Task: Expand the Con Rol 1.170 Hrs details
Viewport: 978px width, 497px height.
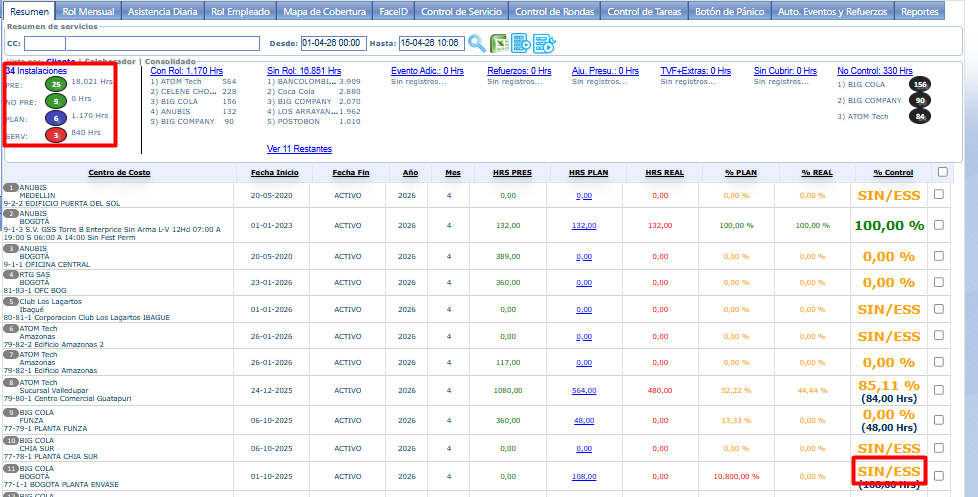Action: pos(186,71)
